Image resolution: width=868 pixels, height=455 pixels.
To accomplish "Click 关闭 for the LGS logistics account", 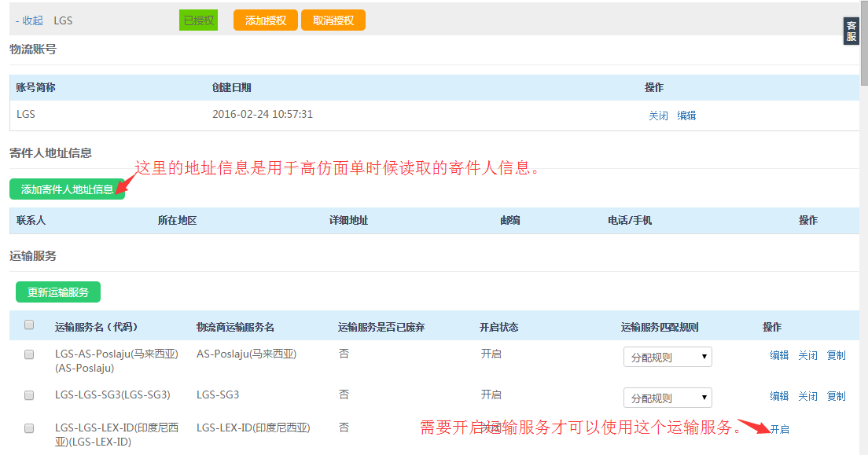I will click(x=658, y=116).
